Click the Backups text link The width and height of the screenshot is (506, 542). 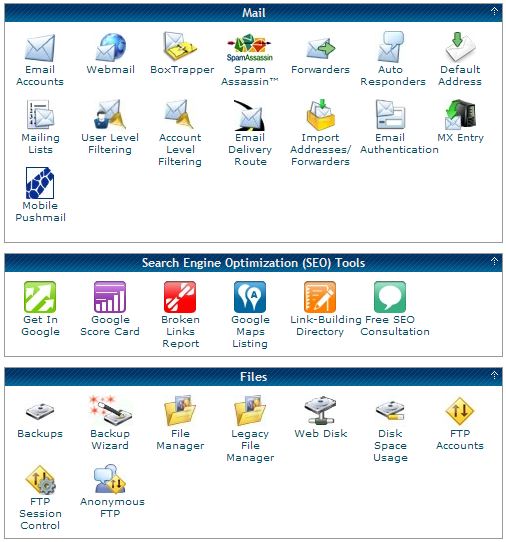(x=40, y=434)
